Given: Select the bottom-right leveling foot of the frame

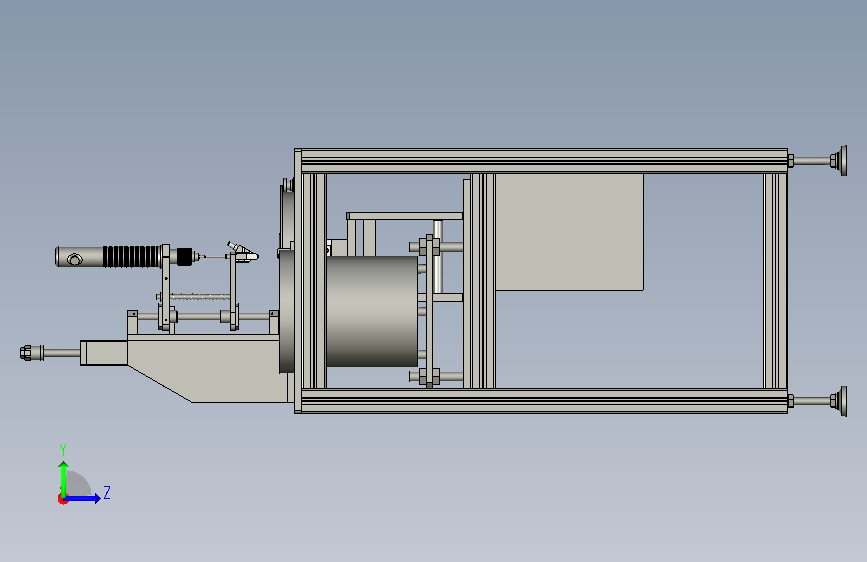Looking at the screenshot, I should pos(839,401).
